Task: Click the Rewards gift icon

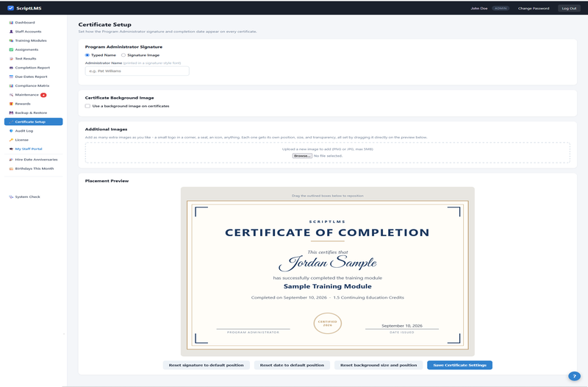Action: (x=11, y=104)
